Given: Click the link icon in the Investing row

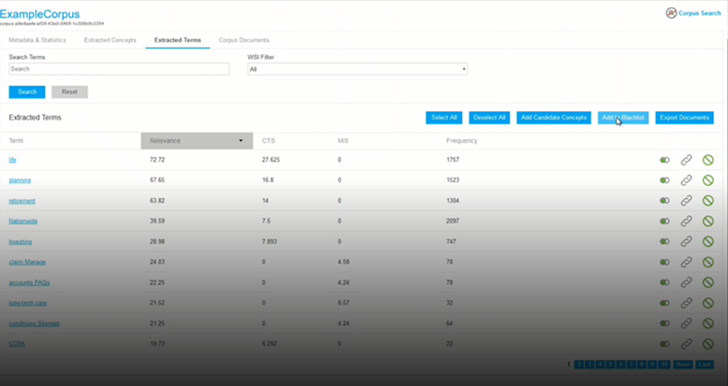Looking at the screenshot, I should coord(686,242).
